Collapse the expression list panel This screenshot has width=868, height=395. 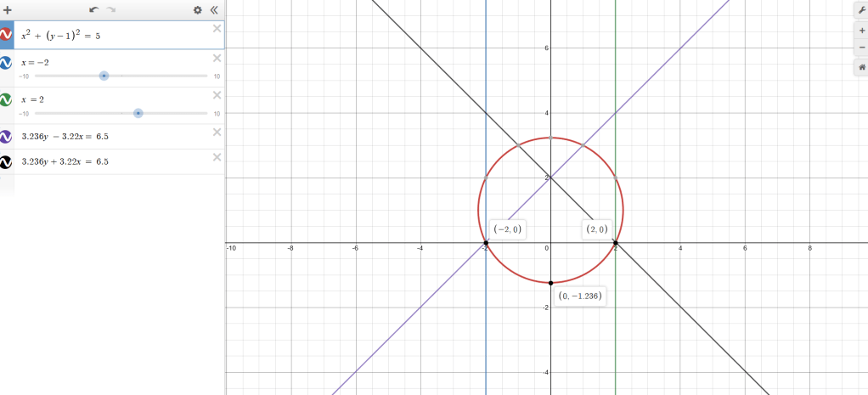214,10
